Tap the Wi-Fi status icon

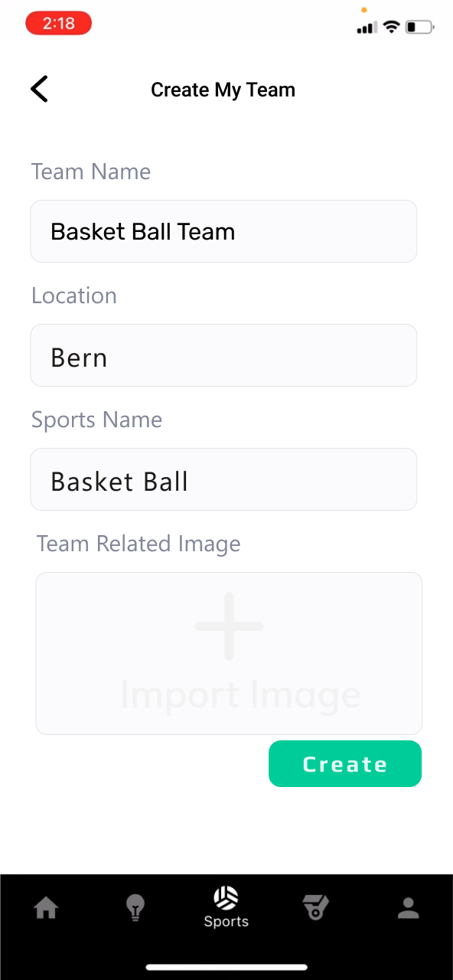[x=392, y=28]
